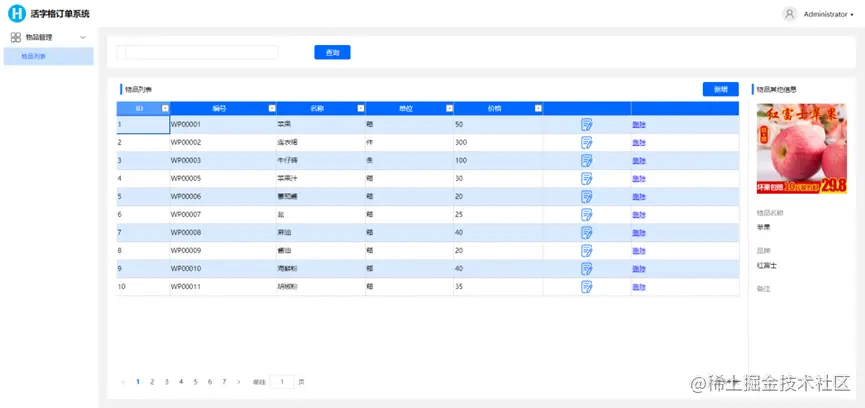The image size is (865, 408).
Task: Select cell WP00010
Action: point(223,269)
